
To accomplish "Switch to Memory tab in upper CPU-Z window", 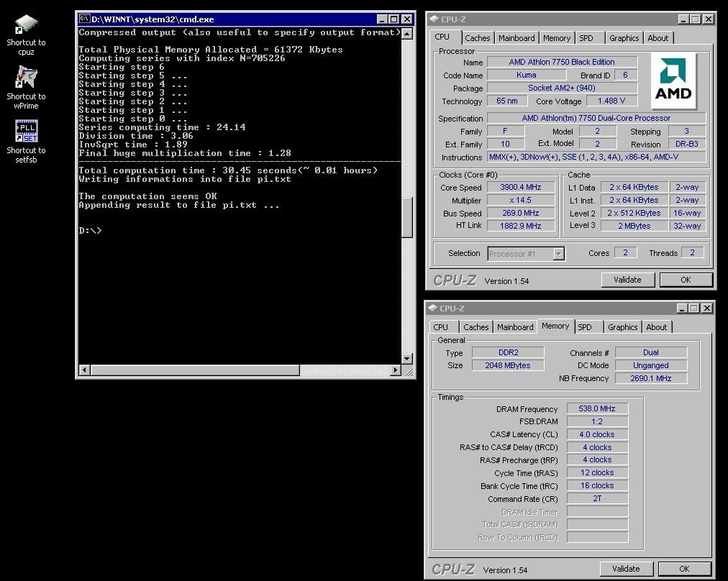I will tap(557, 38).
